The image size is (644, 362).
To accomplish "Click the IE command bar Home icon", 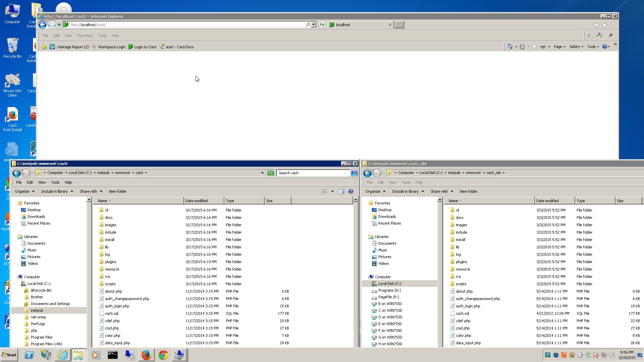I will pyautogui.click(x=510, y=47).
